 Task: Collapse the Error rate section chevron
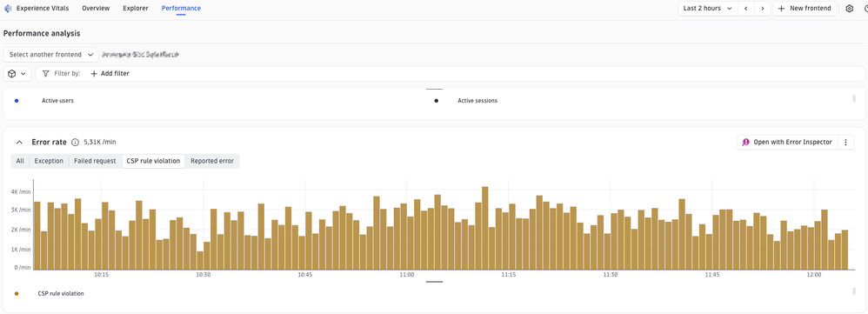click(x=20, y=143)
